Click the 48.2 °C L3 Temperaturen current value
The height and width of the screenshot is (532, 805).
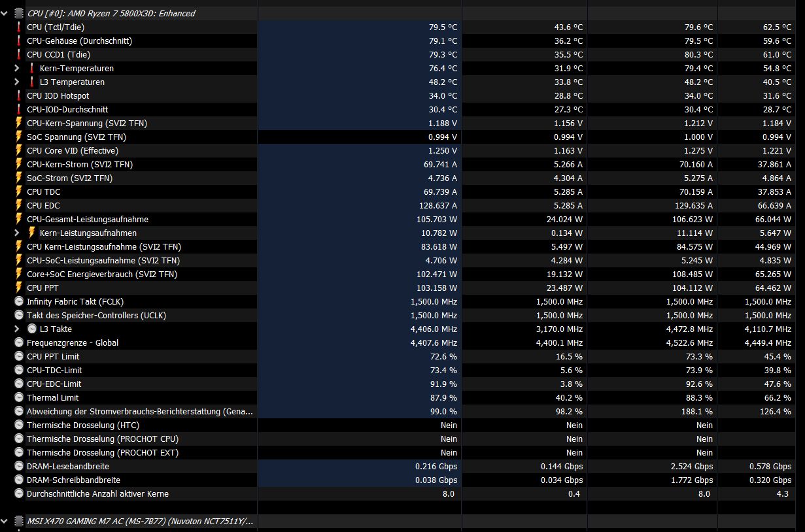click(x=443, y=82)
